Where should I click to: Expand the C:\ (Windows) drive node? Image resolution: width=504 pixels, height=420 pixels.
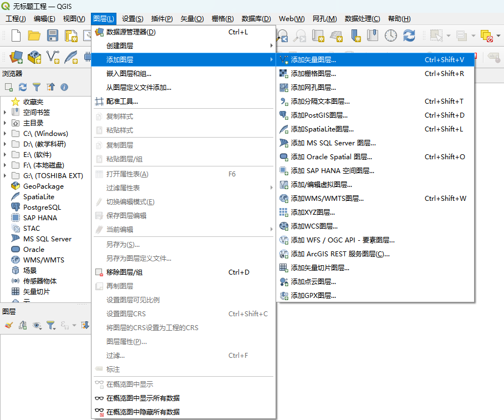click(5, 134)
